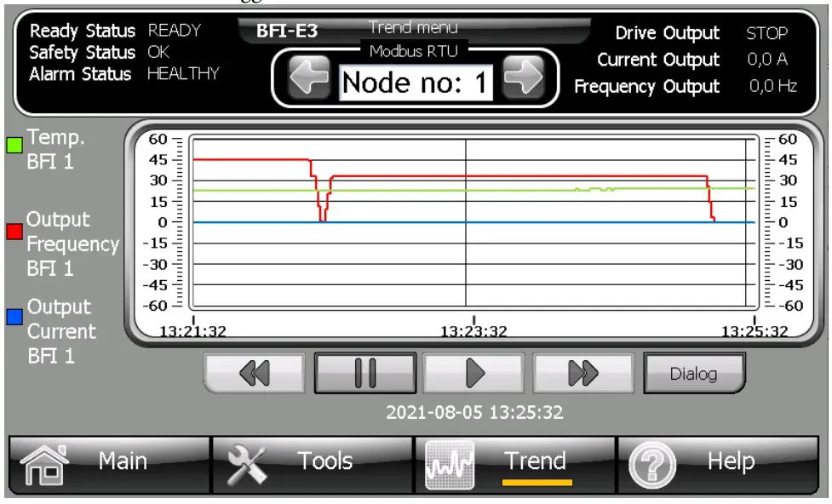Image resolution: width=832 pixels, height=504 pixels.
Task: Click the Trend menu title
Action: click(413, 27)
